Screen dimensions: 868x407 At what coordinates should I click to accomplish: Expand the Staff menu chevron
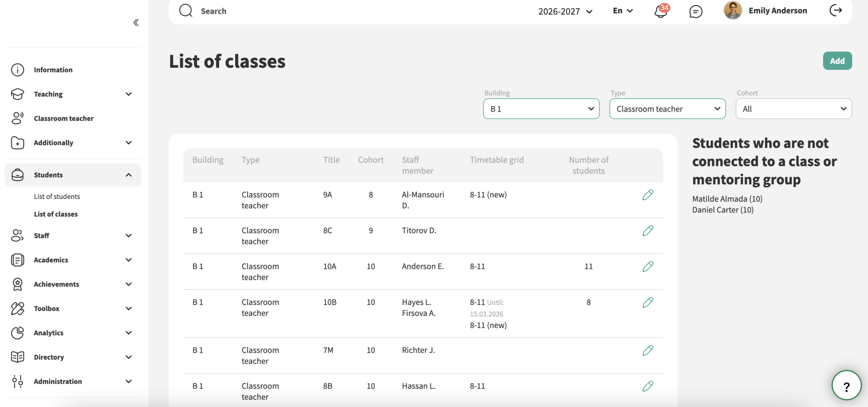[128, 236]
